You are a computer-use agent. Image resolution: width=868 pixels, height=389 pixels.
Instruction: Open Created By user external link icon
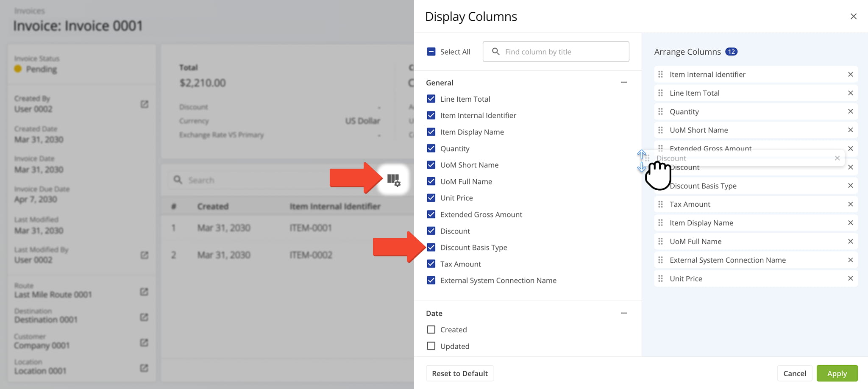[x=144, y=104]
